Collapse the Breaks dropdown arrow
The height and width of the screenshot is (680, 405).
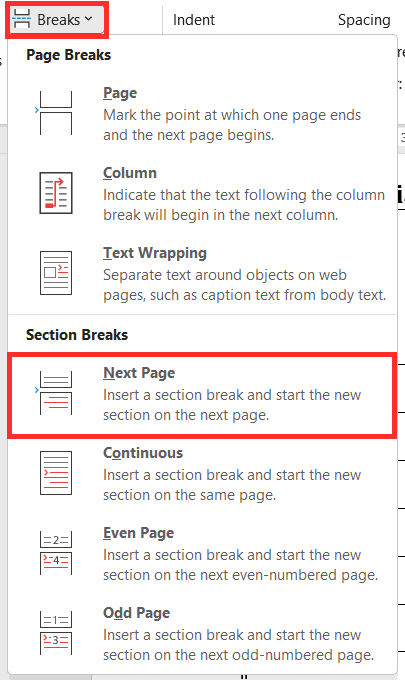[x=88, y=19]
